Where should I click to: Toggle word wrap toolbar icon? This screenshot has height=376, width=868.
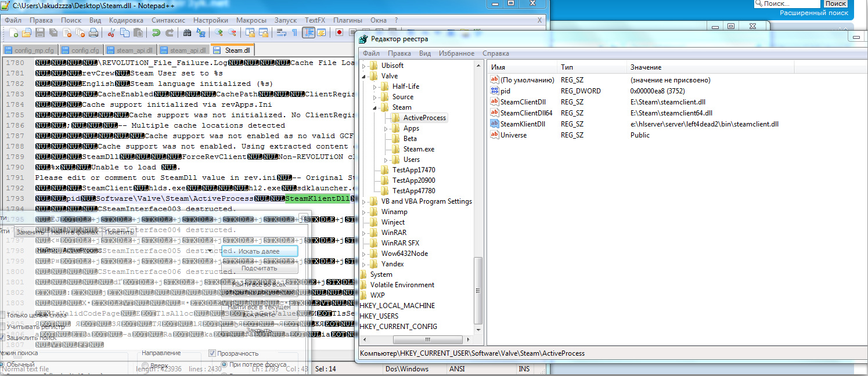281,32
